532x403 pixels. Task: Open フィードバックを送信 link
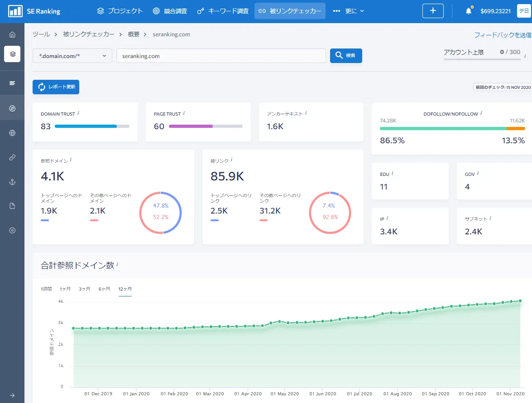503,34
